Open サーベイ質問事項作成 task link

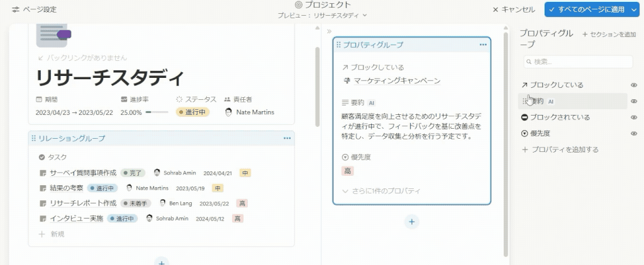pyautogui.click(x=83, y=173)
